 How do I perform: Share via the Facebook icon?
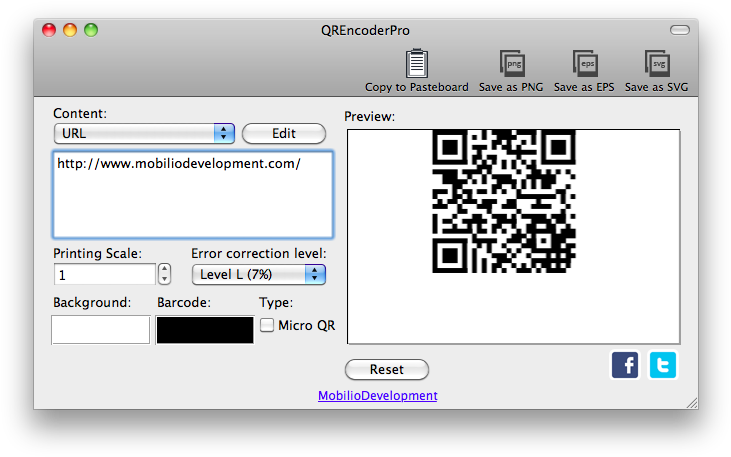[625, 366]
